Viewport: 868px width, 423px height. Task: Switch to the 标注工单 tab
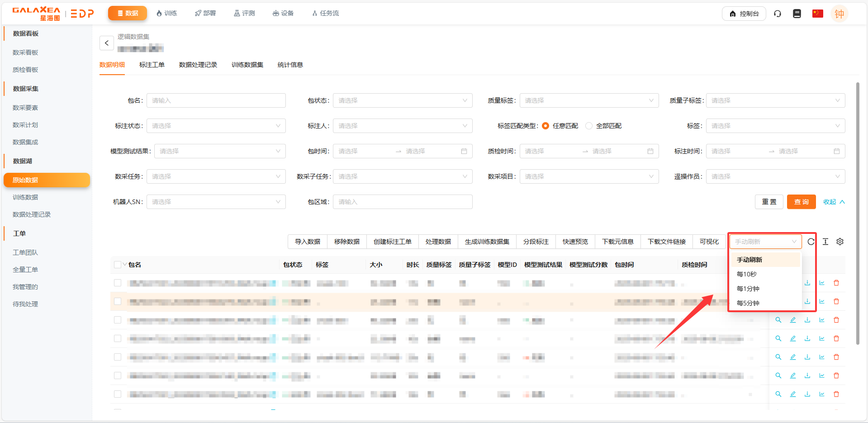click(x=152, y=65)
